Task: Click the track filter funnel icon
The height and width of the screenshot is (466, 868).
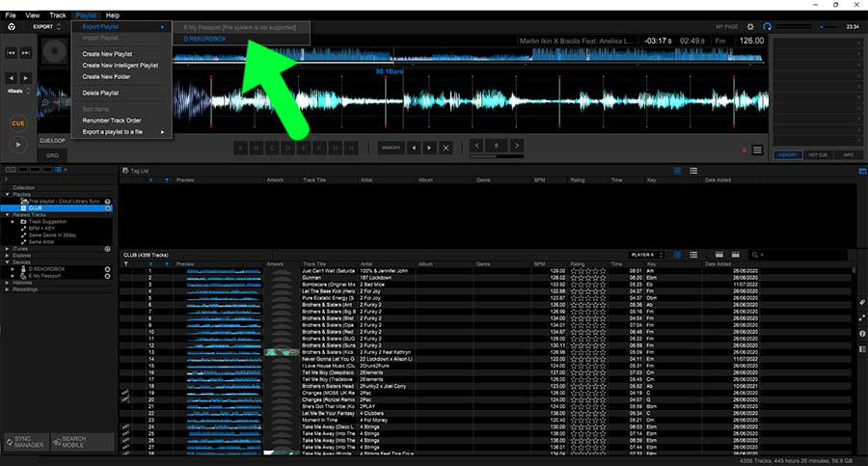Action: click(125, 264)
